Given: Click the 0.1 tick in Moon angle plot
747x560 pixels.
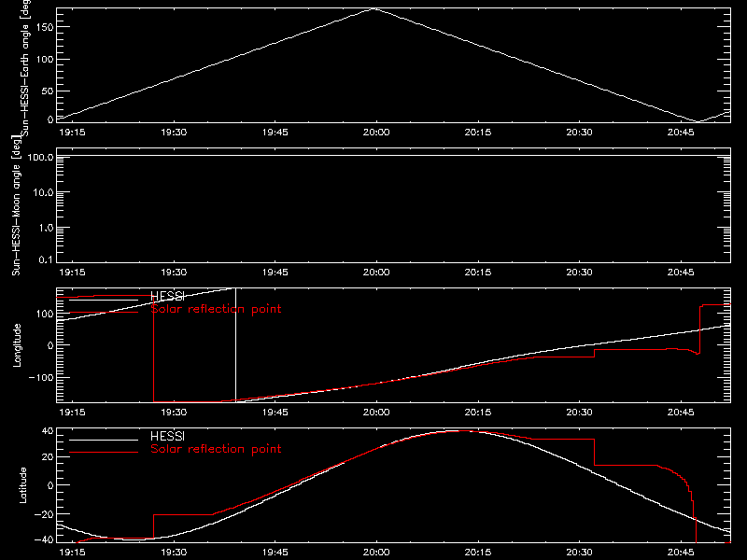Looking at the screenshot, I should pyautogui.click(x=46, y=260).
